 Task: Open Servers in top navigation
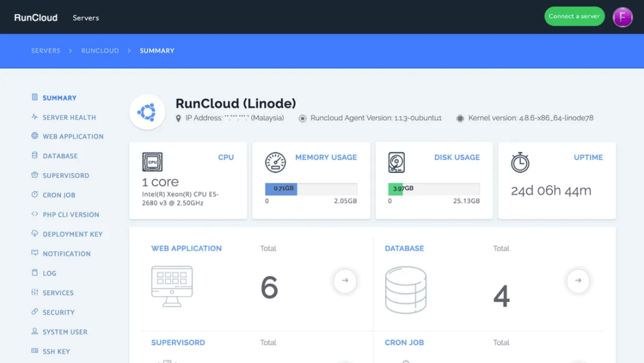(x=86, y=18)
